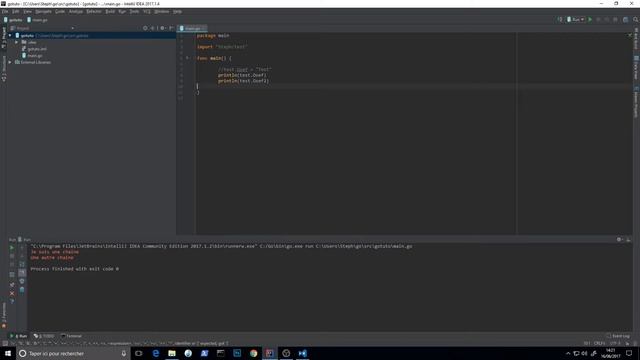Expand External Libraries node

[10, 62]
